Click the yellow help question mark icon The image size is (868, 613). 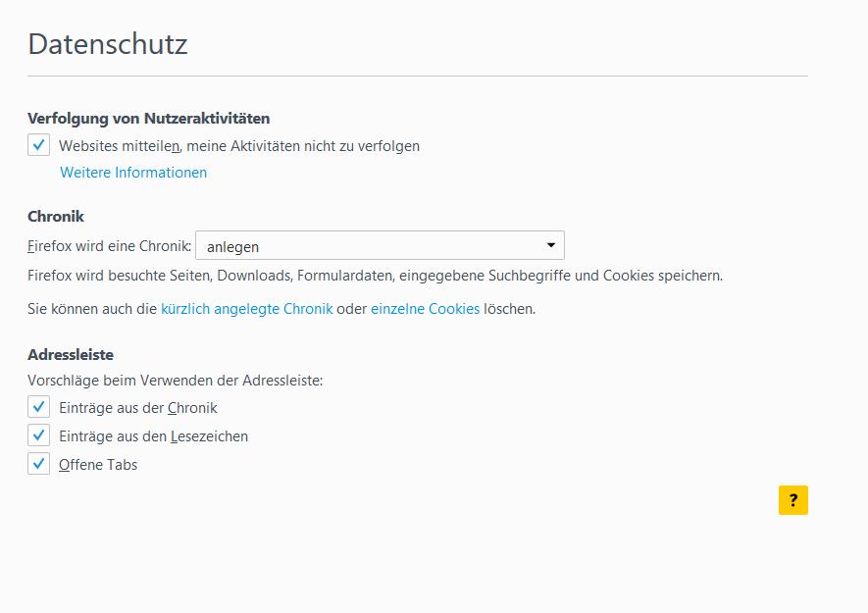pos(792,500)
